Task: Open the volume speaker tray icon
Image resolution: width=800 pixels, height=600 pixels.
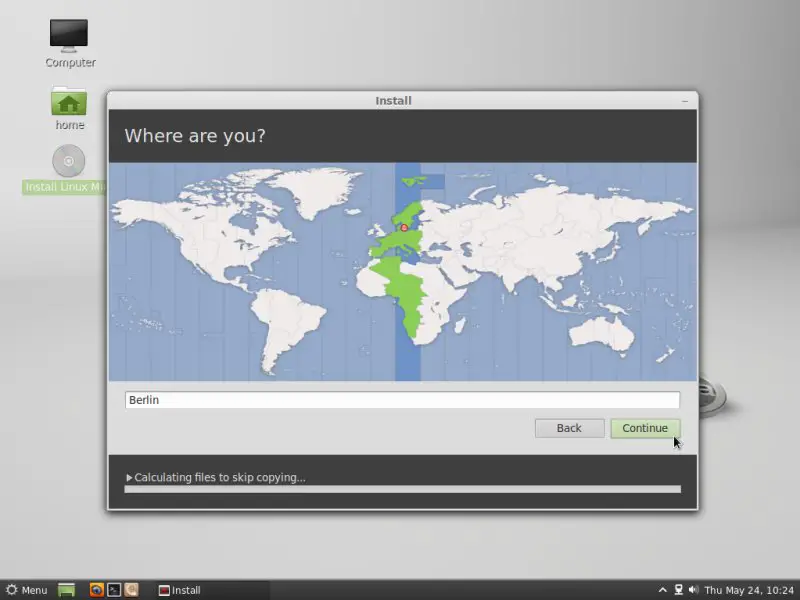Action: 693,590
